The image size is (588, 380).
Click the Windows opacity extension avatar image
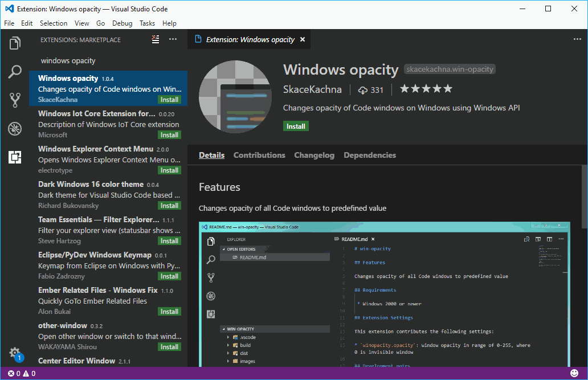pyautogui.click(x=235, y=96)
